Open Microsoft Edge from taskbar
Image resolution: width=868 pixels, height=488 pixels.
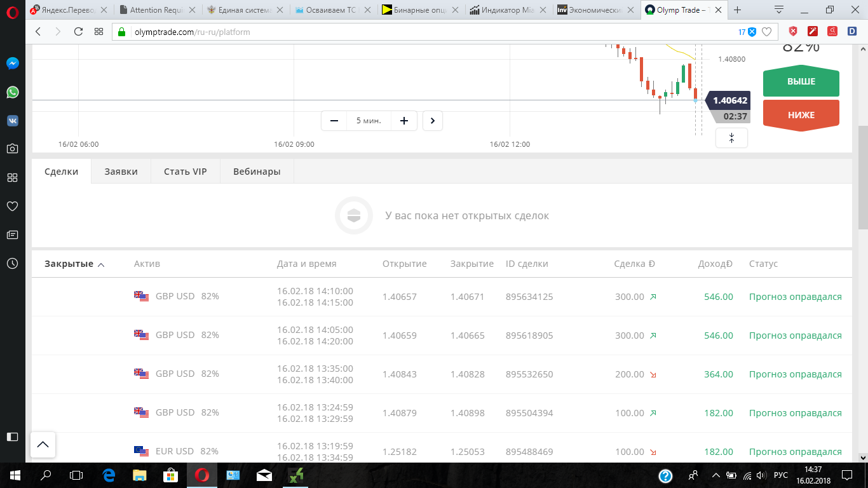pos(109,475)
